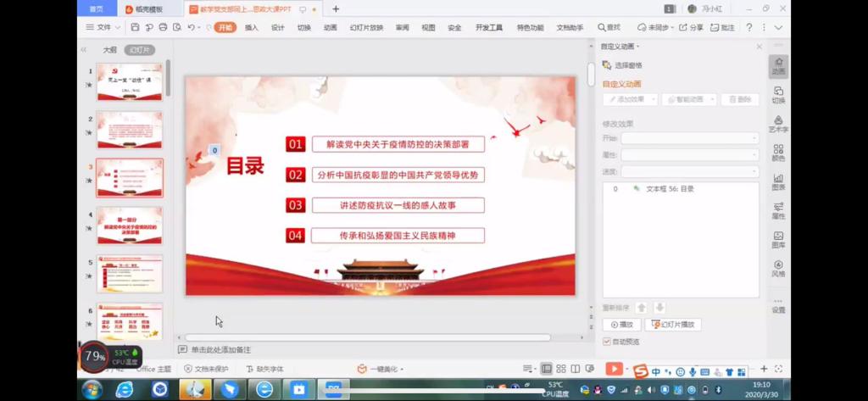The height and width of the screenshot is (401, 868).
Task: Open the 动画 ribbon tab
Action: tap(330, 27)
